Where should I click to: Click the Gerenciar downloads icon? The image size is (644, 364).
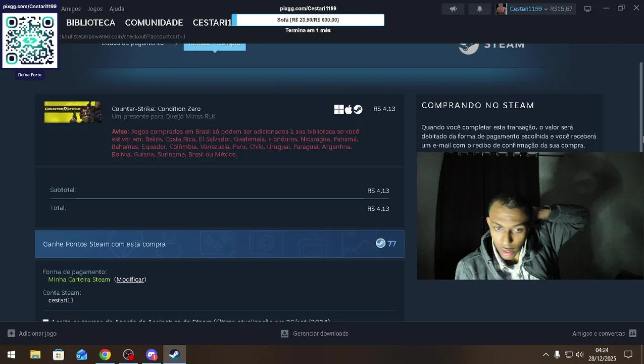coord(284,334)
